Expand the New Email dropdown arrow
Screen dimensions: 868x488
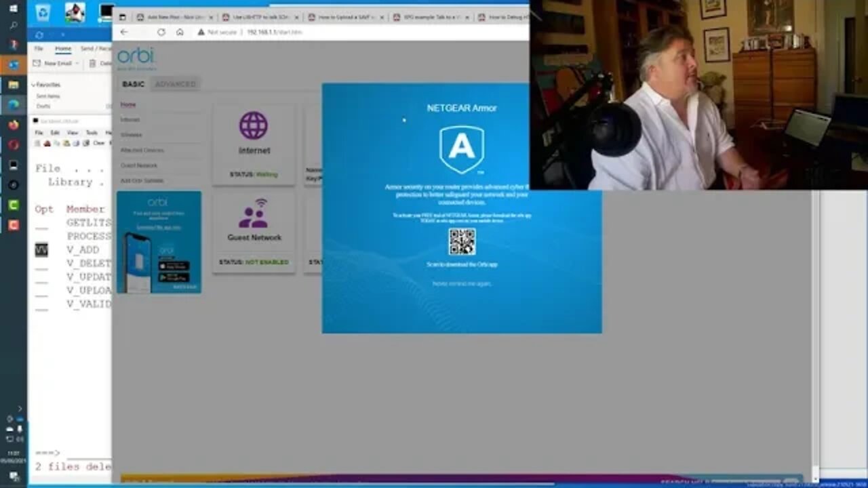(77, 64)
